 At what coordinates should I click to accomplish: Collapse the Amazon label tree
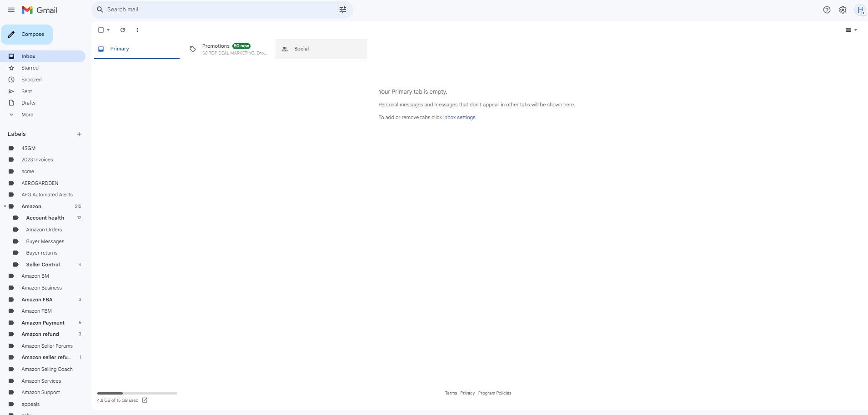coord(5,206)
